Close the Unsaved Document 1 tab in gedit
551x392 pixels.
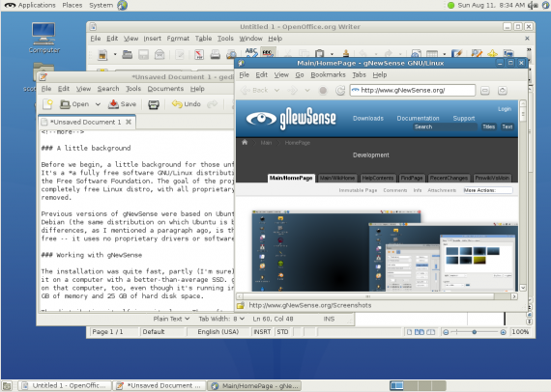click(x=129, y=122)
